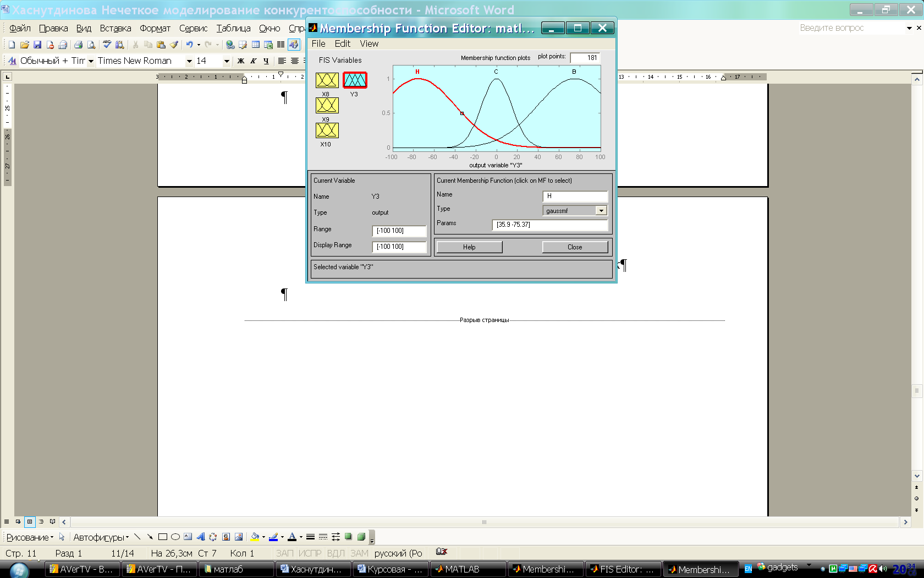
Task: Insert a Text Box from drawing toolbar
Action: (x=188, y=537)
